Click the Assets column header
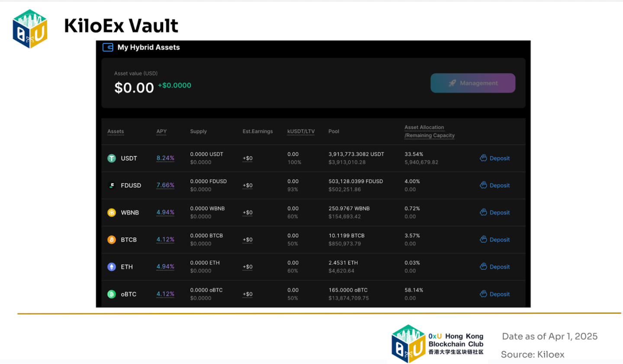The height and width of the screenshot is (364, 623). pyautogui.click(x=116, y=131)
